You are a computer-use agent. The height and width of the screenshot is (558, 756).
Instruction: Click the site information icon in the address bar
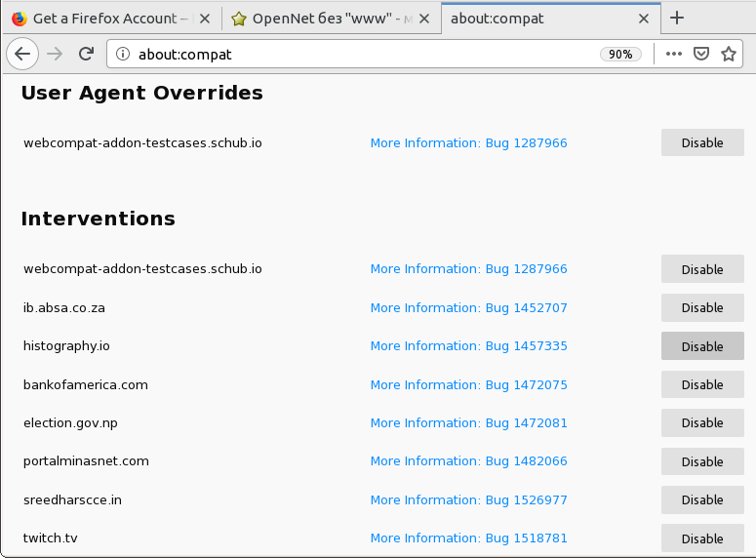[x=123, y=55]
